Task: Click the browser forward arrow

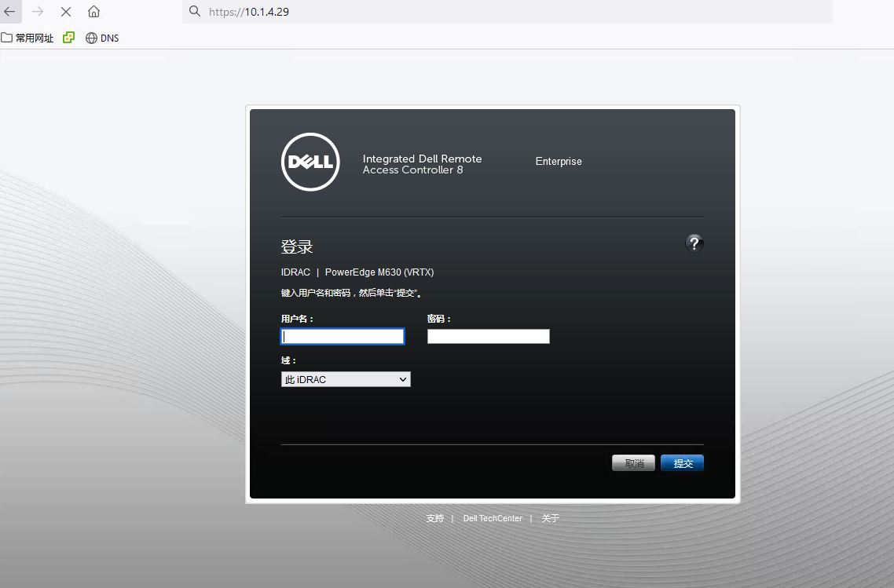Action: [x=38, y=12]
